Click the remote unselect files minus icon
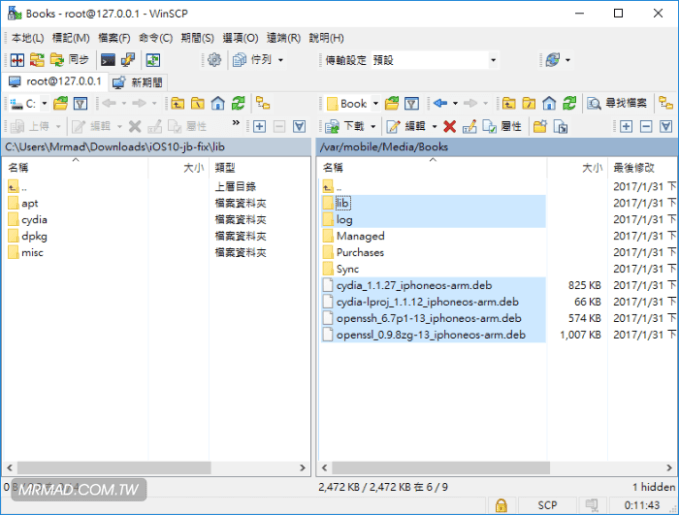Viewport: 679px width, 515px height. pyautogui.click(x=646, y=126)
